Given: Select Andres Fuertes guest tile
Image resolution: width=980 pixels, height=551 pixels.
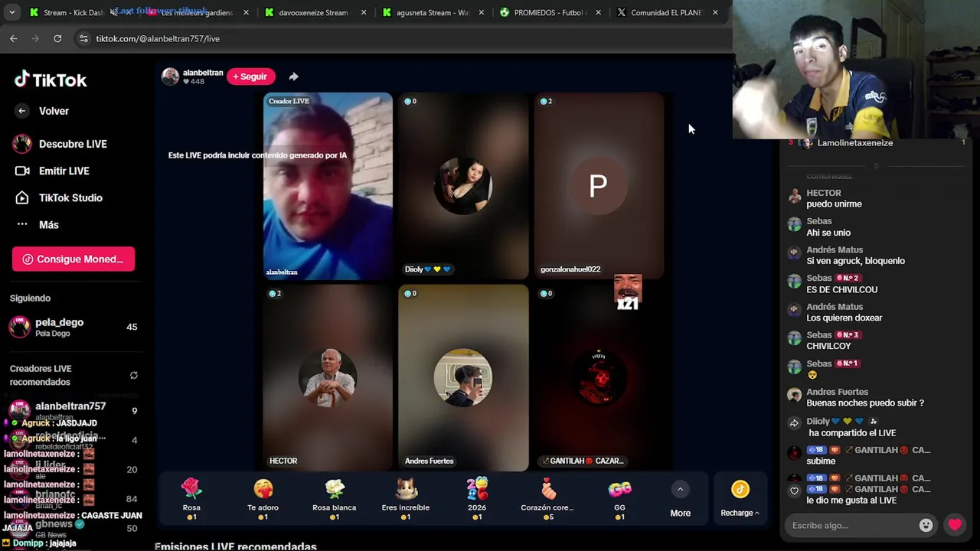Looking at the screenshot, I should (463, 377).
